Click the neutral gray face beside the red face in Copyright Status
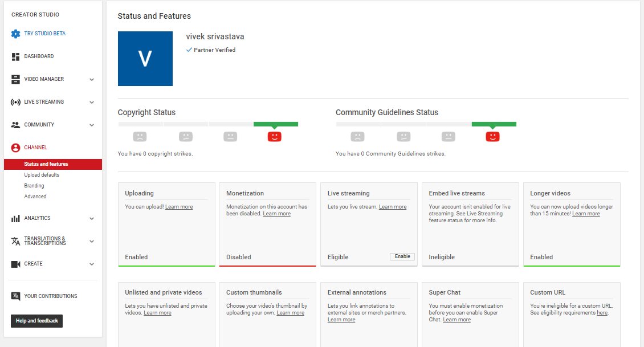Screen dimensions: 644x347 tap(230, 136)
